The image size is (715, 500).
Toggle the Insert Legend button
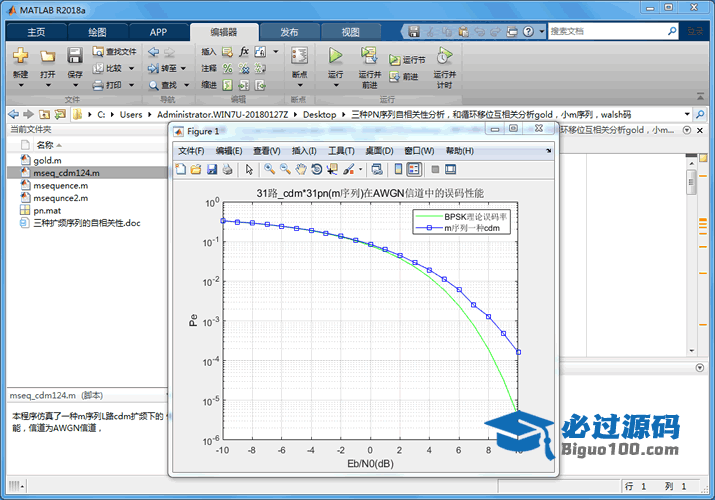414,169
